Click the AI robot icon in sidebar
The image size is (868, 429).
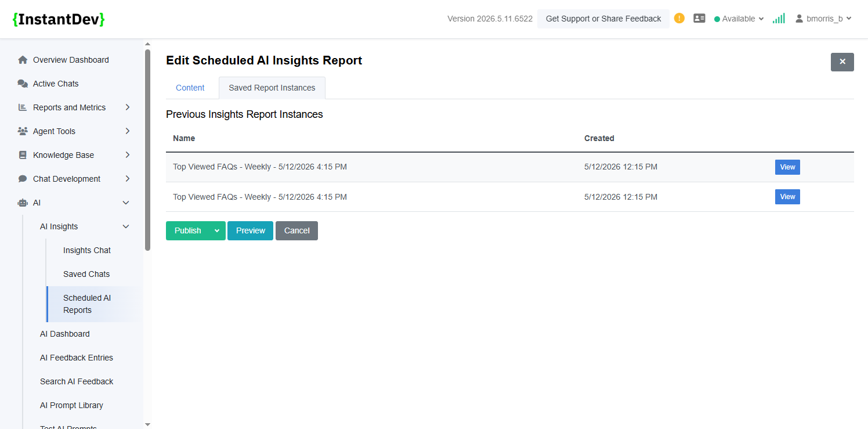click(x=23, y=203)
